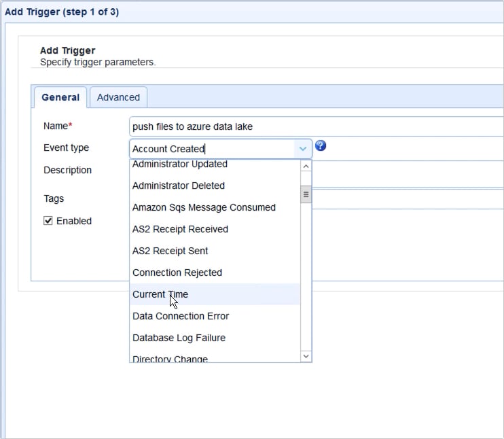Choose Database Log Failure option
This screenshot has width=504, height=439.
179,338
